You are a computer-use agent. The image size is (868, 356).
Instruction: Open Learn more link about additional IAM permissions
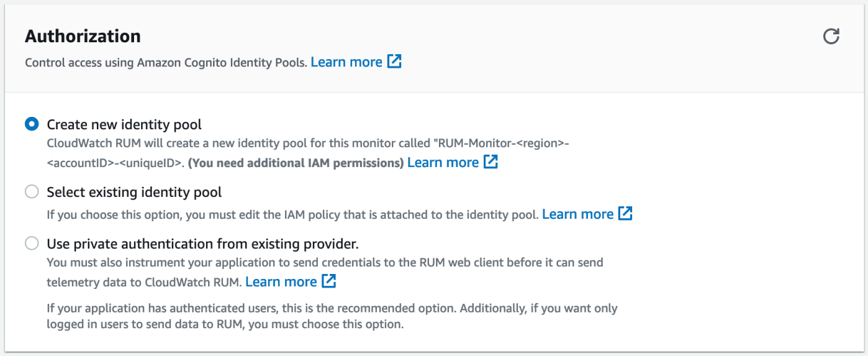pyautogui.click(x=443, y=162)
